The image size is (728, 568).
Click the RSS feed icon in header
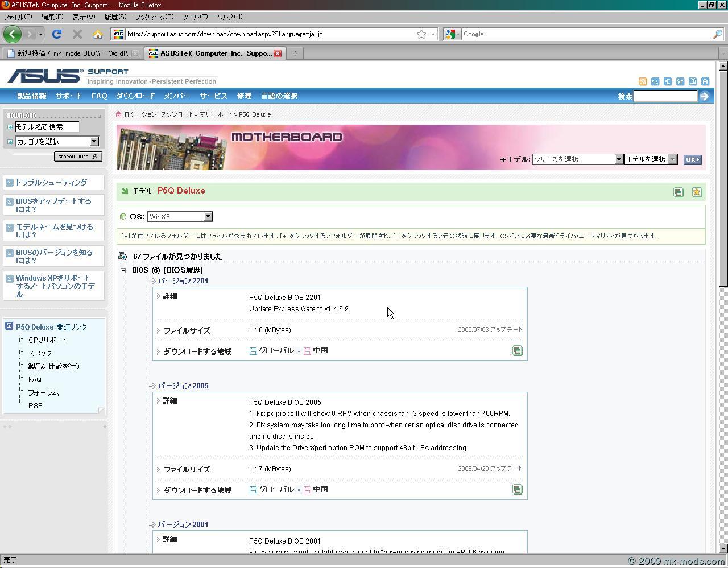[643, 81]
